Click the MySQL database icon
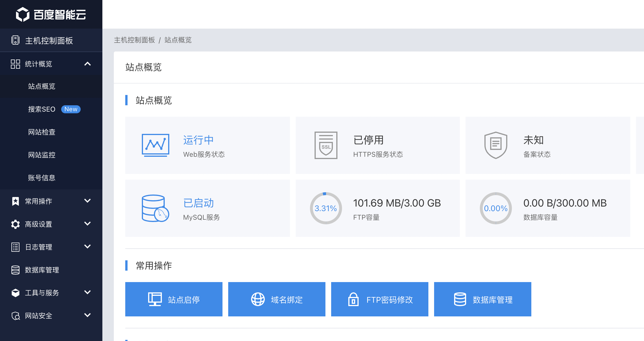This screenshot has height=341, width=644. pos(156,208)
